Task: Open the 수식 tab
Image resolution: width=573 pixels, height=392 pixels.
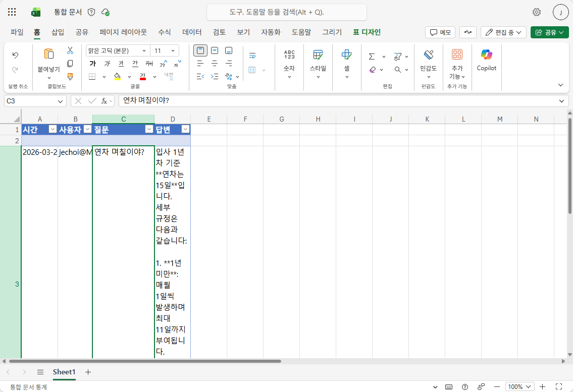Action: pyautogui.click(x=165, y=32)
